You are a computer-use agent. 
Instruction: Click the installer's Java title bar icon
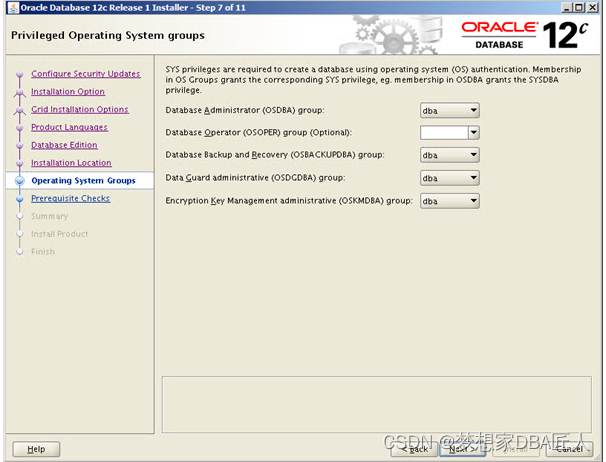coord(13,7)
